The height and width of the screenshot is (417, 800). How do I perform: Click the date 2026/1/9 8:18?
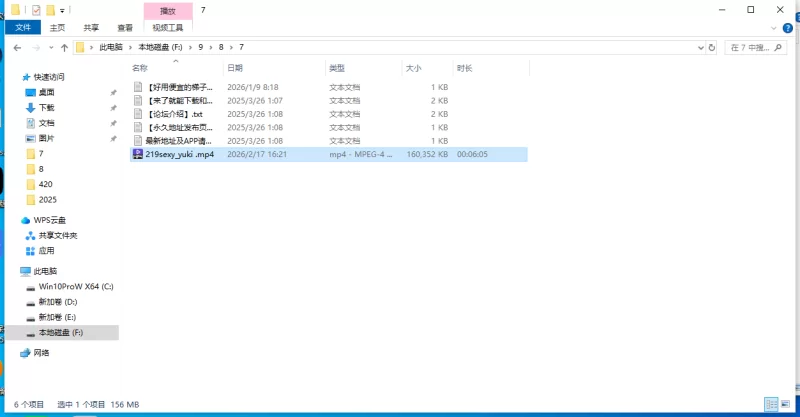253,87
